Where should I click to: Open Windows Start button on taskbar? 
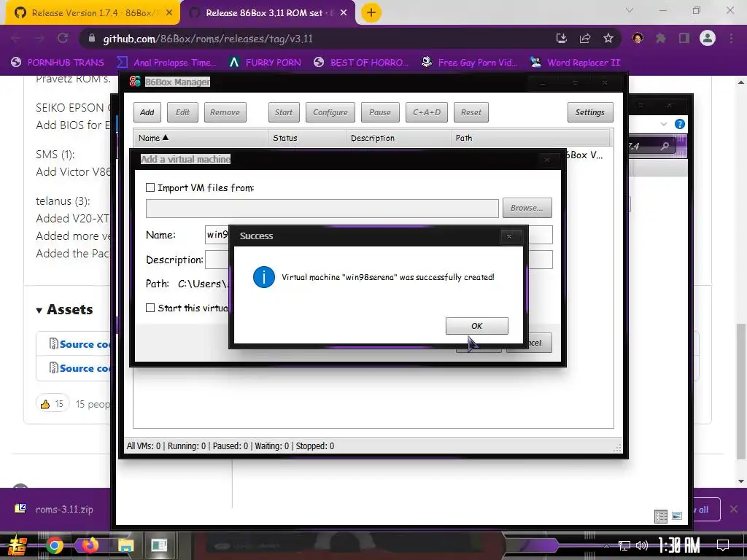[18, 545]
